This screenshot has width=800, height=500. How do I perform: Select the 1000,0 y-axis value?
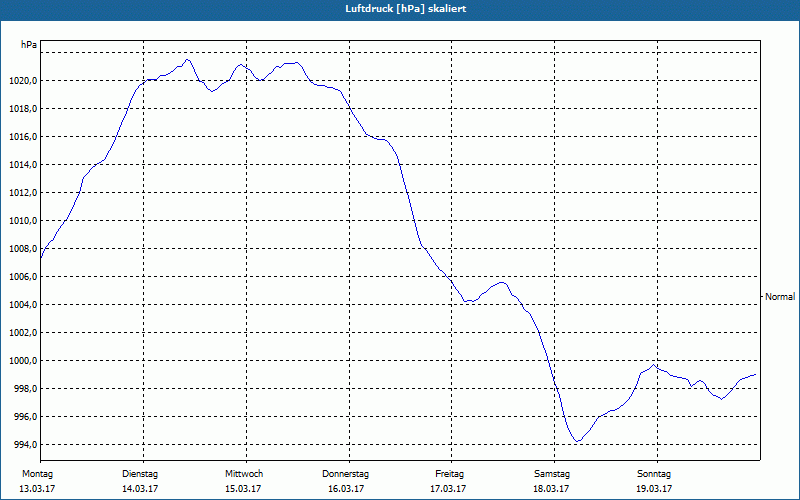[21, 361]
